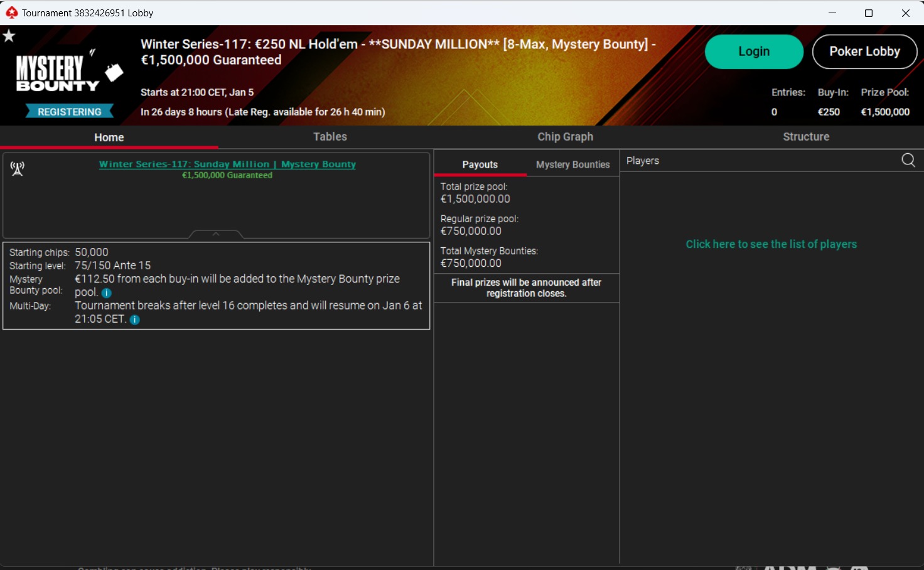Collapse the tournament banner panel

point(216,234)
